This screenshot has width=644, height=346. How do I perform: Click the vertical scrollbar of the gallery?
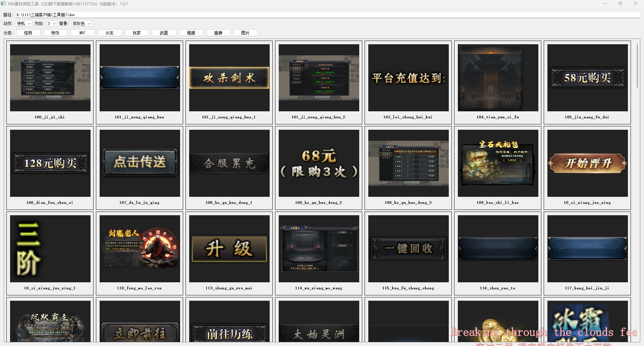(637, 66)
